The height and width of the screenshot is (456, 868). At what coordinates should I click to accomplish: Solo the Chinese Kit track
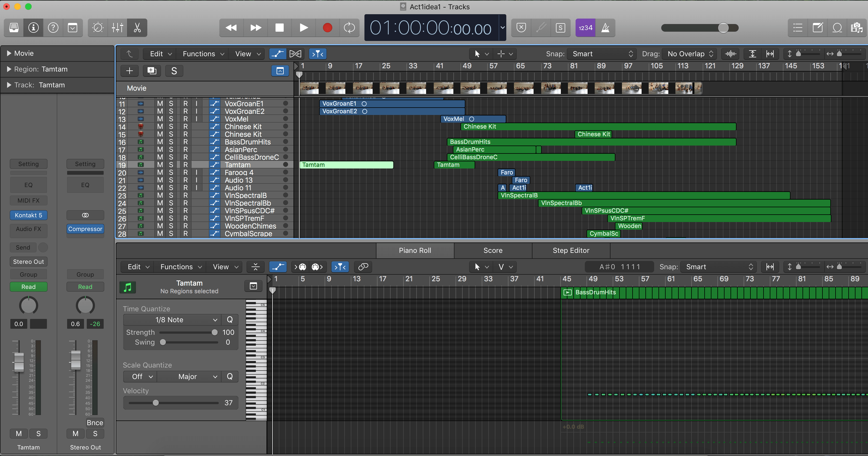point(171,126)
